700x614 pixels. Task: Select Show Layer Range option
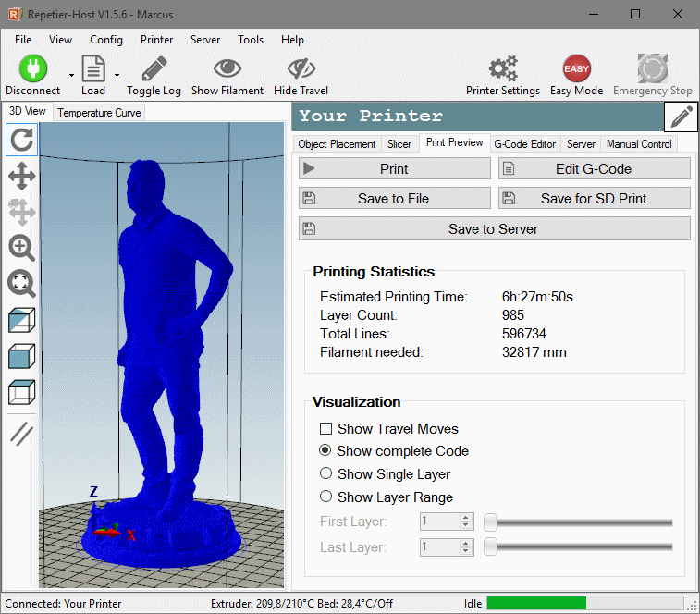[x=325, y=497]
